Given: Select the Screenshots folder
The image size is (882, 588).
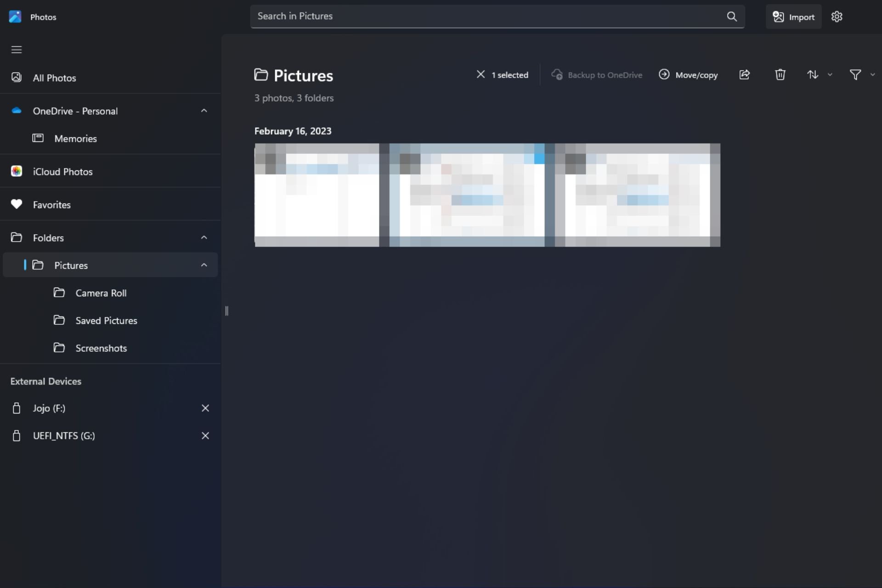Looking at the screenshot, I should pos(101,348).
